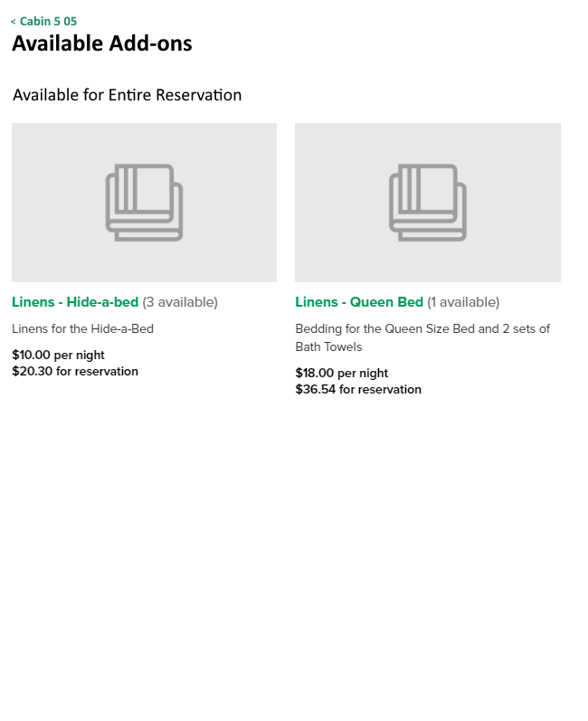Click the Hide-a-bed linens towel icon
The height and width of the screenshot is (721, 588).
tap(144, 203)
